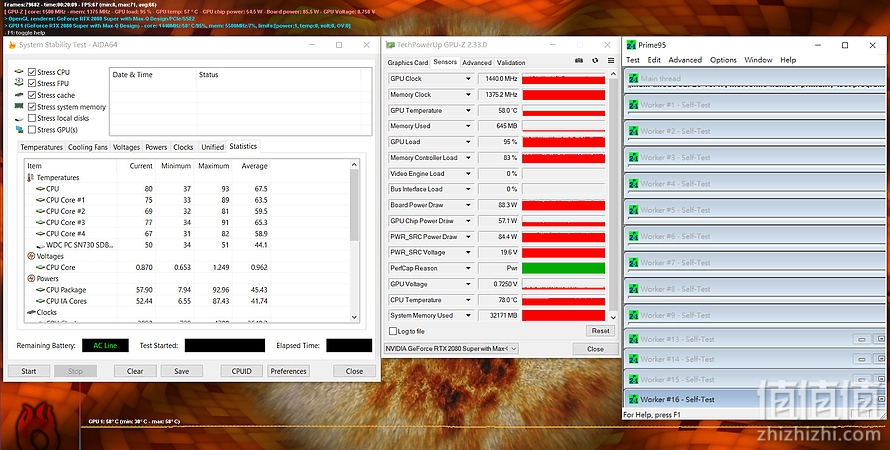Click Worker #9 Self-Test window icon
The width and height of the screenshot is (890, 450).
633,315
